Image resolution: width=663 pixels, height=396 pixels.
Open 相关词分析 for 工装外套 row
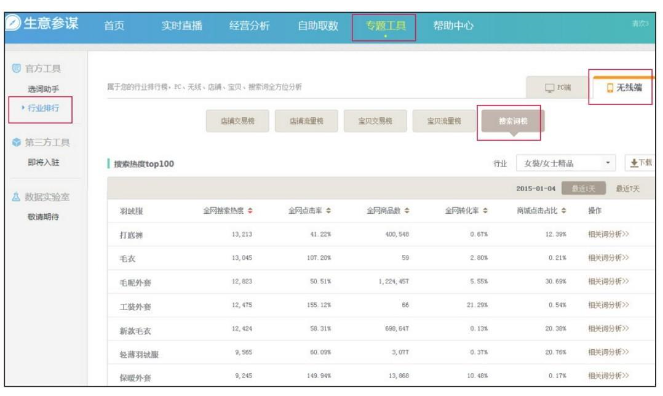[x=608, y=305]
